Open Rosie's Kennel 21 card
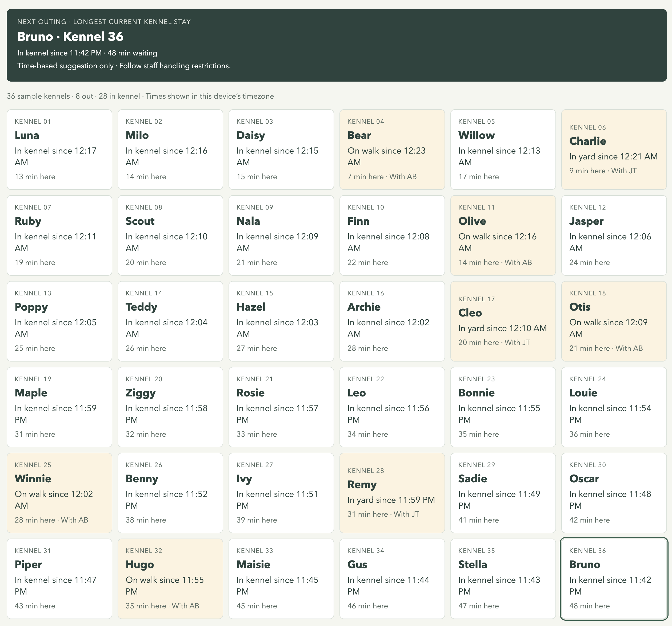 click(281, 407)
